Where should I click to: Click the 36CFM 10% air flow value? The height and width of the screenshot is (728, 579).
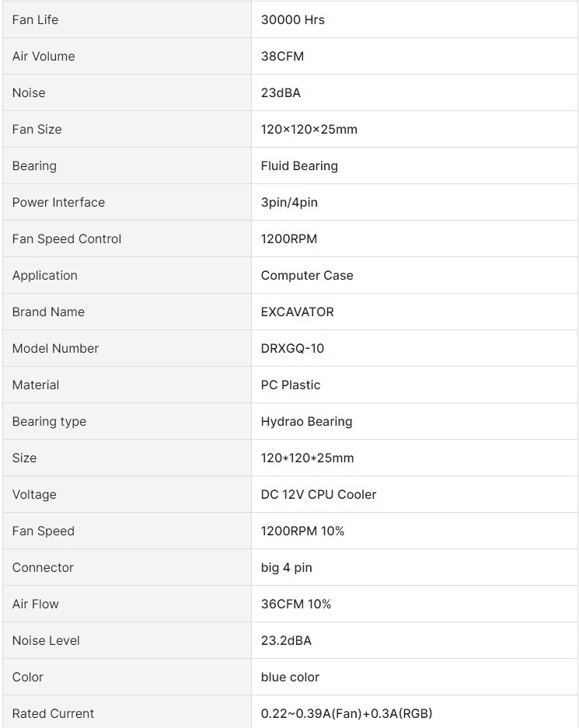(x=296, y=604)
